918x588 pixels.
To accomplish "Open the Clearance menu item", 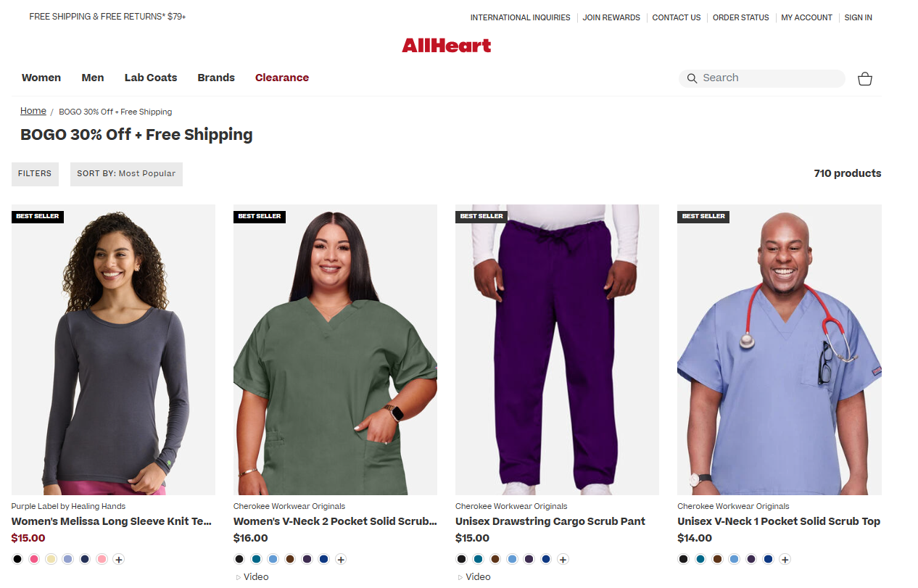I will [x=282, y=78].
